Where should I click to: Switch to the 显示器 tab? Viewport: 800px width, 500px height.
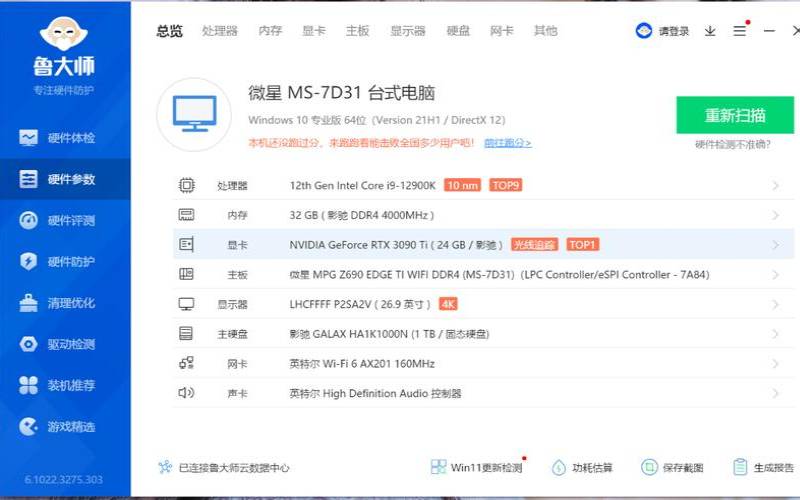pos(408,31)
